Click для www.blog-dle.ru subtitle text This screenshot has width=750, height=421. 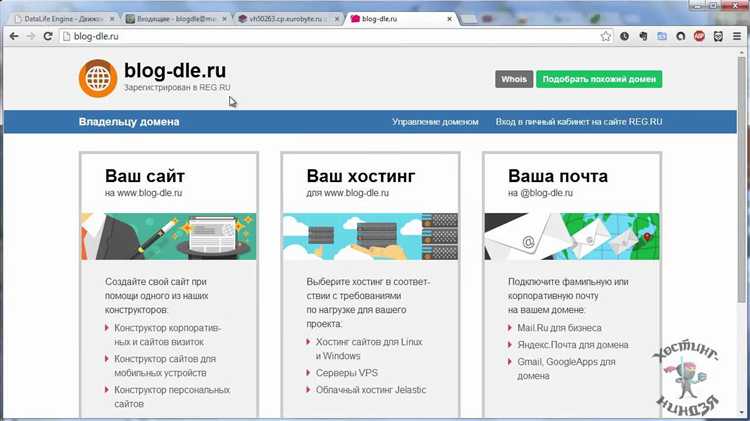pos(348,193)
